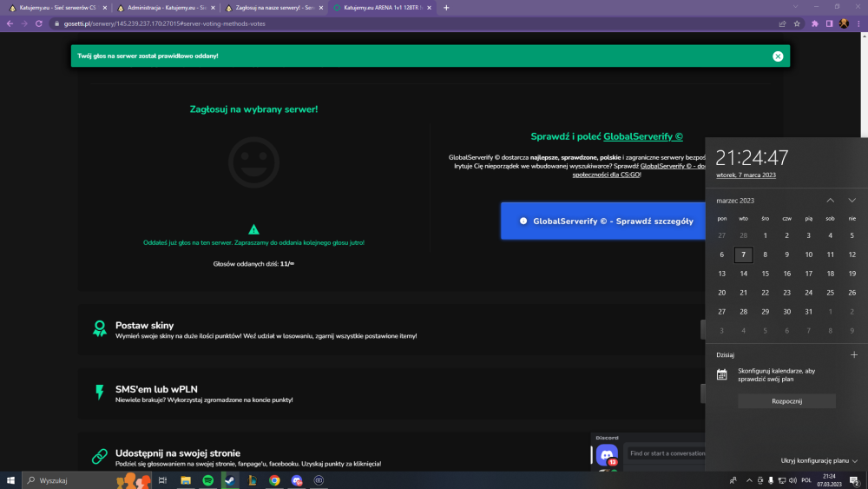Reload the current page
Viewport: 868px width, 489px height.
pyautogui.click(x=39, y=23)
